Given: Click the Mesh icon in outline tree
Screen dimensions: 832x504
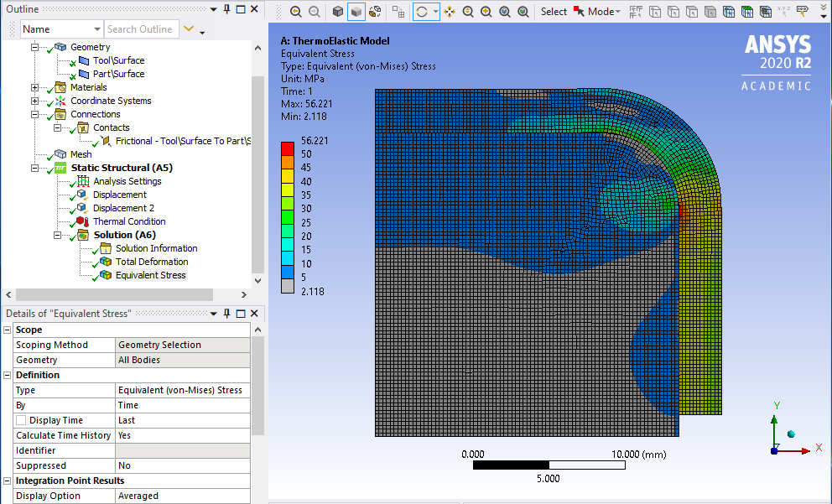Looking at the screenshot, I should 60,154.
